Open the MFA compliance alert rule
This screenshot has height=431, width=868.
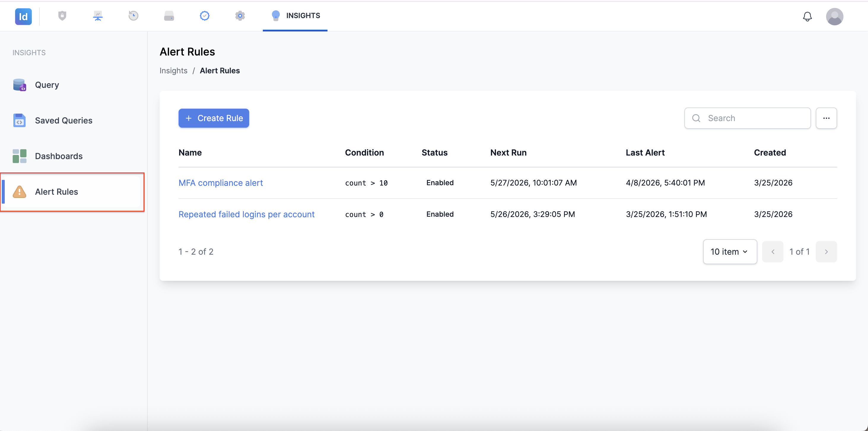click(221, 183)
